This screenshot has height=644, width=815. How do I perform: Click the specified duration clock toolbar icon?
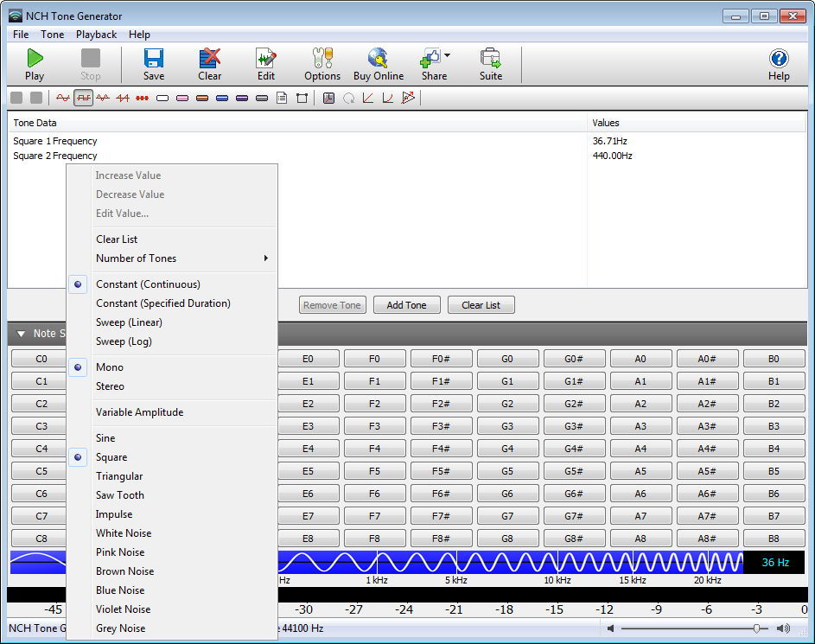pos(328,98)
